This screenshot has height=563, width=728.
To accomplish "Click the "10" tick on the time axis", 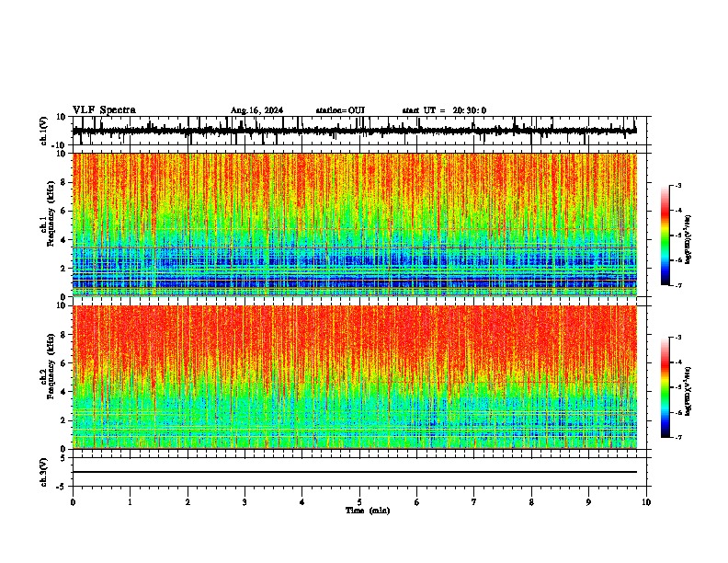I will (646, 502).
